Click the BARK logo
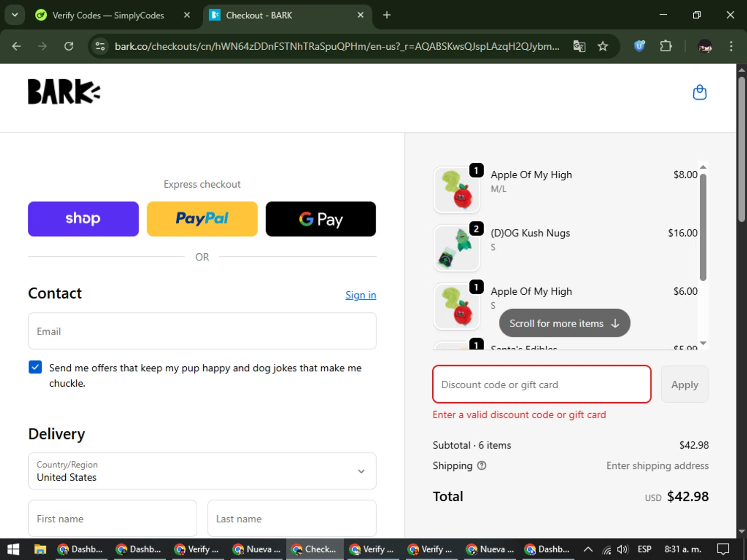This screenshot has width=747, height=560. (x=64, y=92)
